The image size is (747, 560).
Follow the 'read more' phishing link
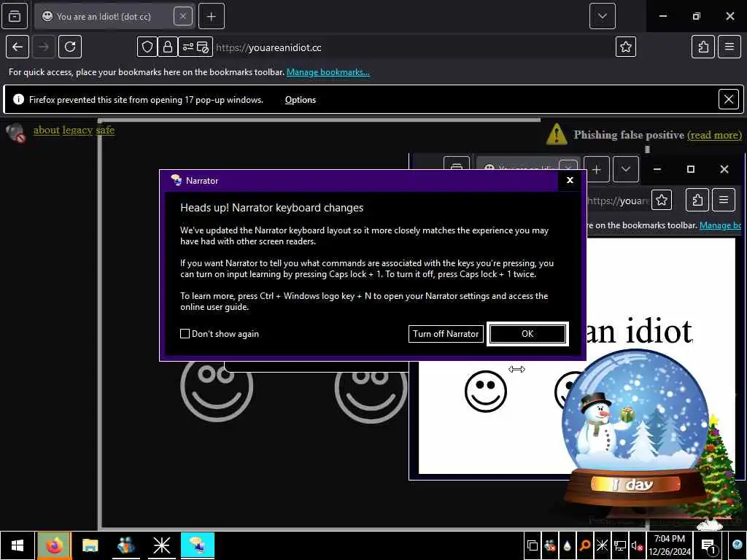point(714,135)
